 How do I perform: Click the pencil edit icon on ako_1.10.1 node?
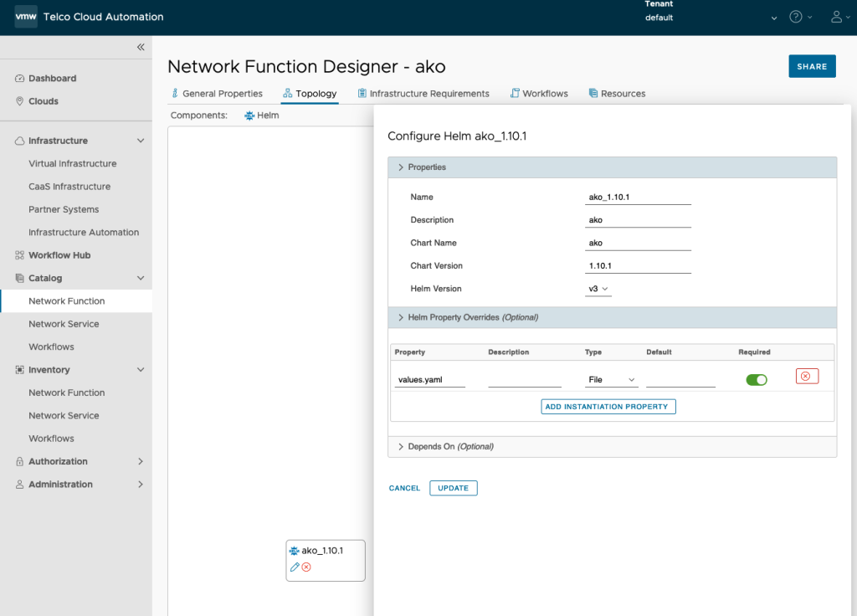click(295, 567)
